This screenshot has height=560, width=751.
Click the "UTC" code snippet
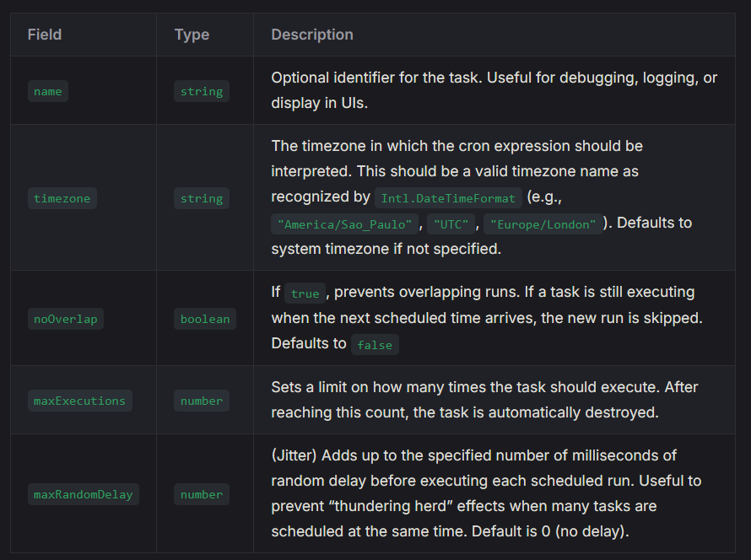coord(451,224)
